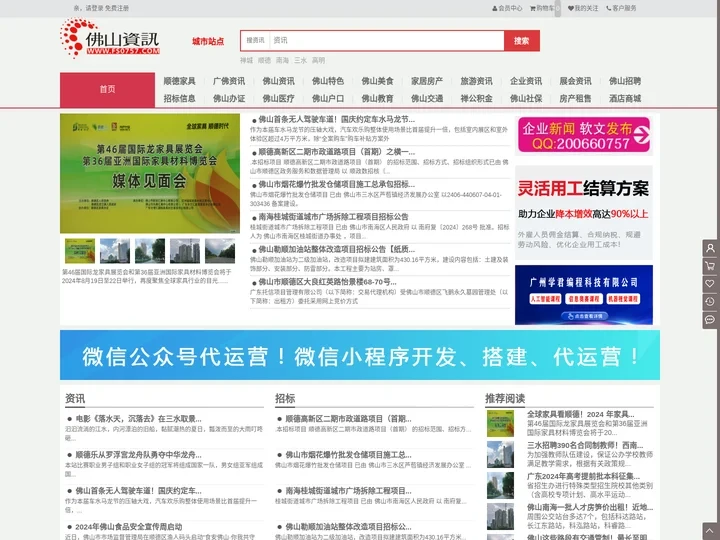
Task: Click the 企业新闻 软文发布 QQ banner
Action: pyautogui.click(x=584, y=135)
